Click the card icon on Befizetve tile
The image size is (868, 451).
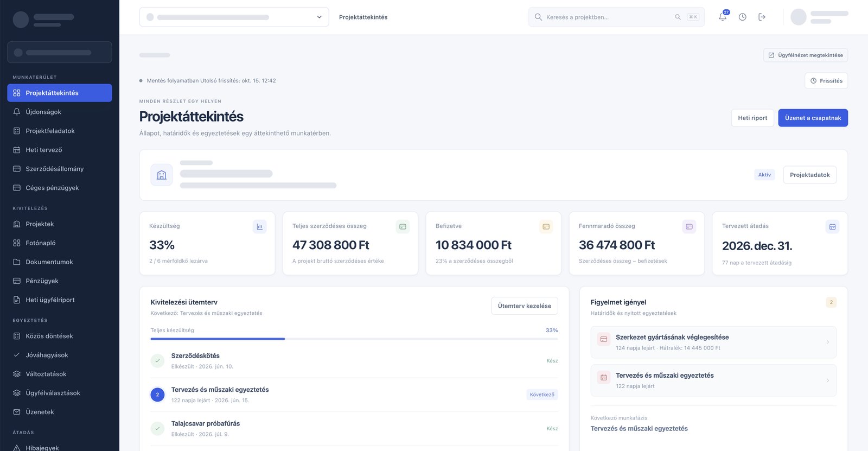(546, 227)
